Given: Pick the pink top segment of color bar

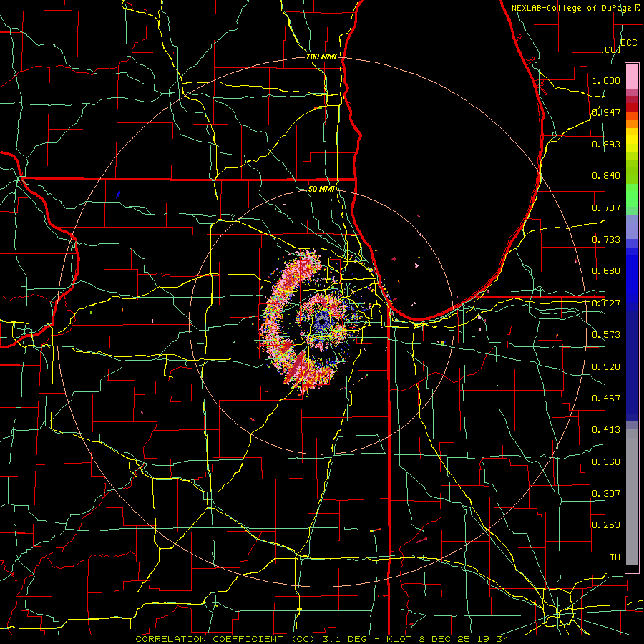Looking at the screenshot, I should pos(632,76).
